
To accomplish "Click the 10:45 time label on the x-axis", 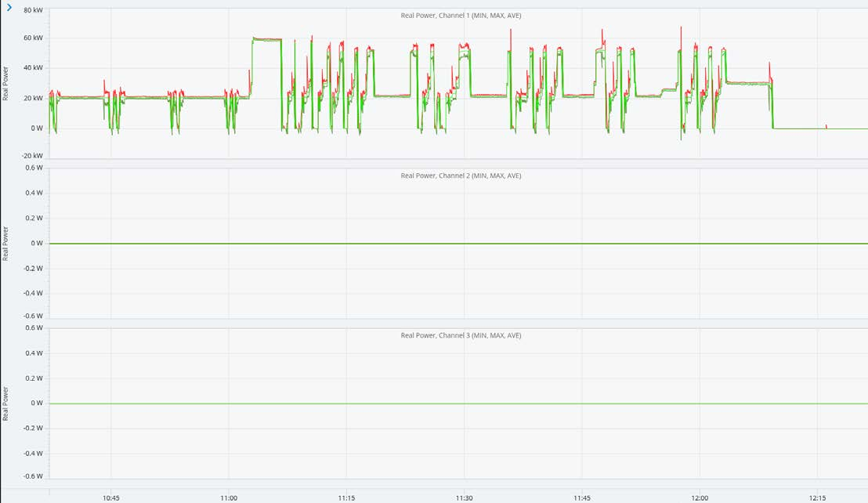I will (111, 497).
